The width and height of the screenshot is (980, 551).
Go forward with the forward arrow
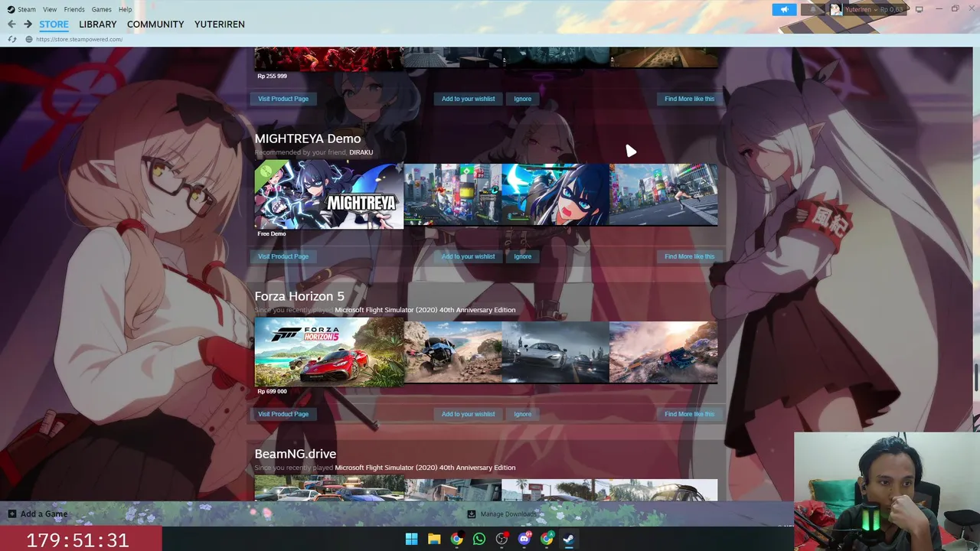pos(28,24)
